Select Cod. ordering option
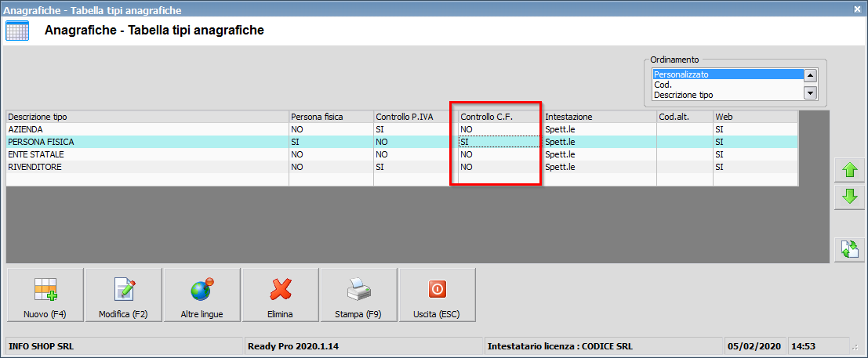Screen dimensions: 868x358 [x=728, y=85]
